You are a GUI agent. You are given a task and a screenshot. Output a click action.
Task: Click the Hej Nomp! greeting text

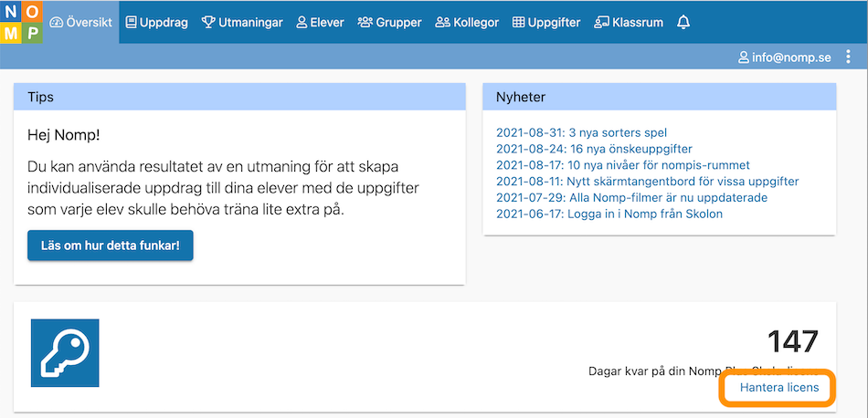tap(64, 135)
